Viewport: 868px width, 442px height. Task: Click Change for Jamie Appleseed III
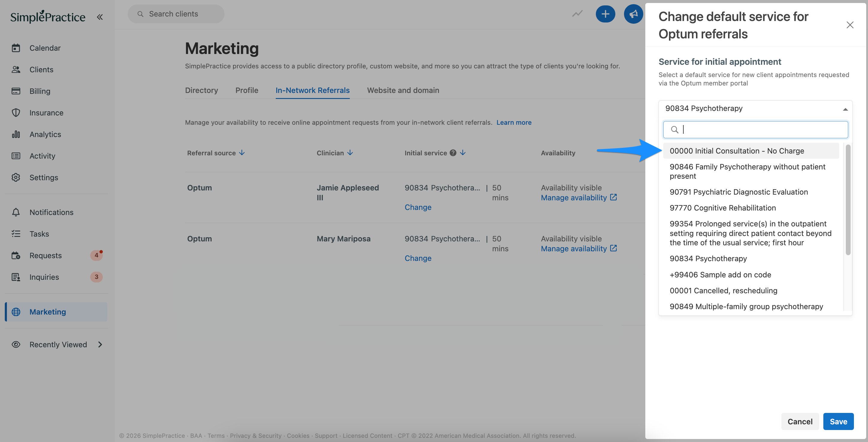point(418,207)
